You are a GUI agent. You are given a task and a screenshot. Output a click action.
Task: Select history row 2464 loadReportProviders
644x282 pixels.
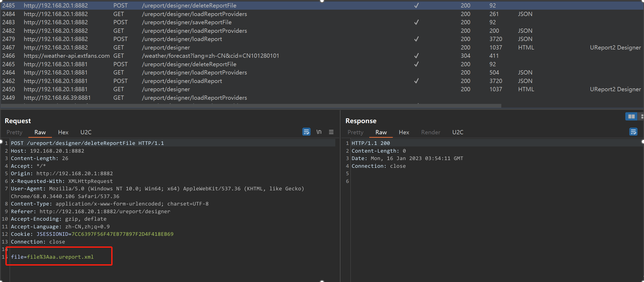click(322, 72)
